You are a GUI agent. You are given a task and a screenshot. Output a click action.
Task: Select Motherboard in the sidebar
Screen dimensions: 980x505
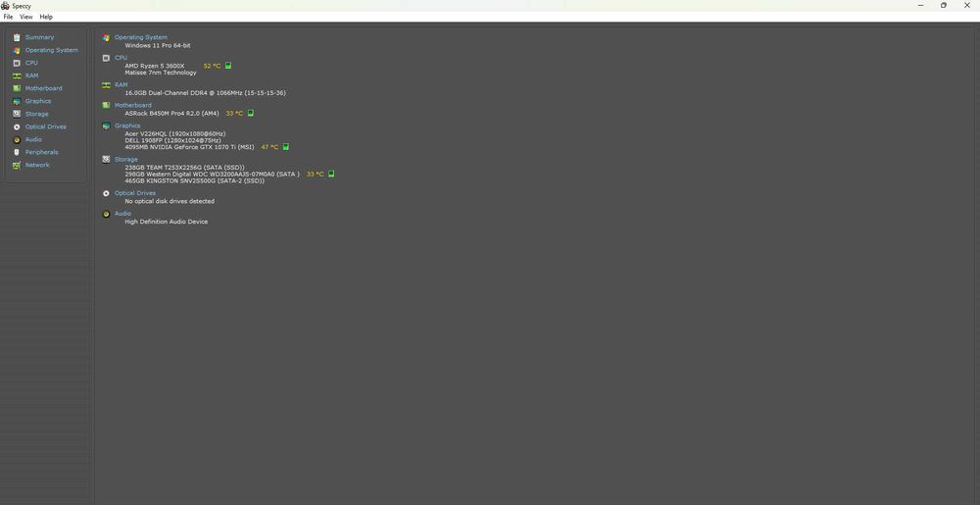(44, 89)
